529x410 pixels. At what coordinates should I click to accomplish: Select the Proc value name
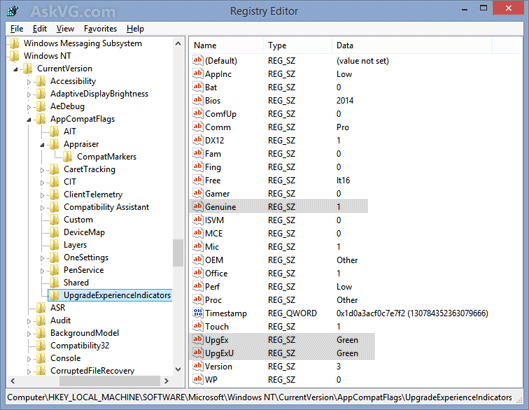point(213,300)
